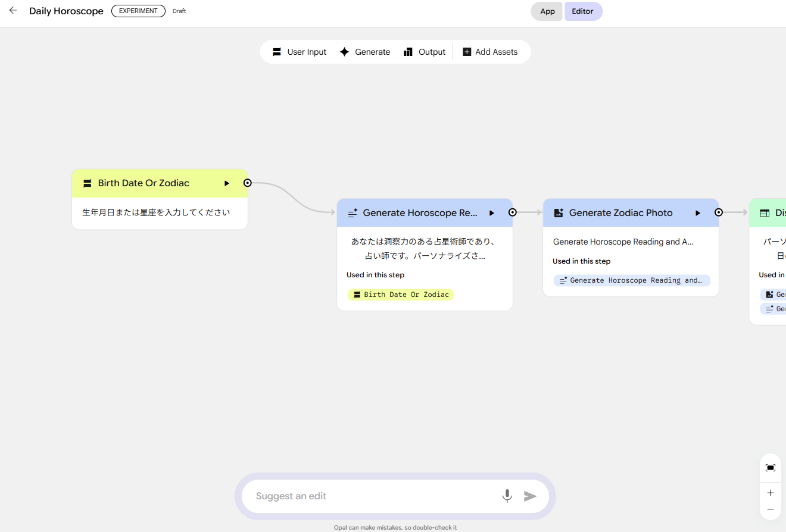Add a Generate step node
Screen dimensions: 786x532
(x=365, y=52)
